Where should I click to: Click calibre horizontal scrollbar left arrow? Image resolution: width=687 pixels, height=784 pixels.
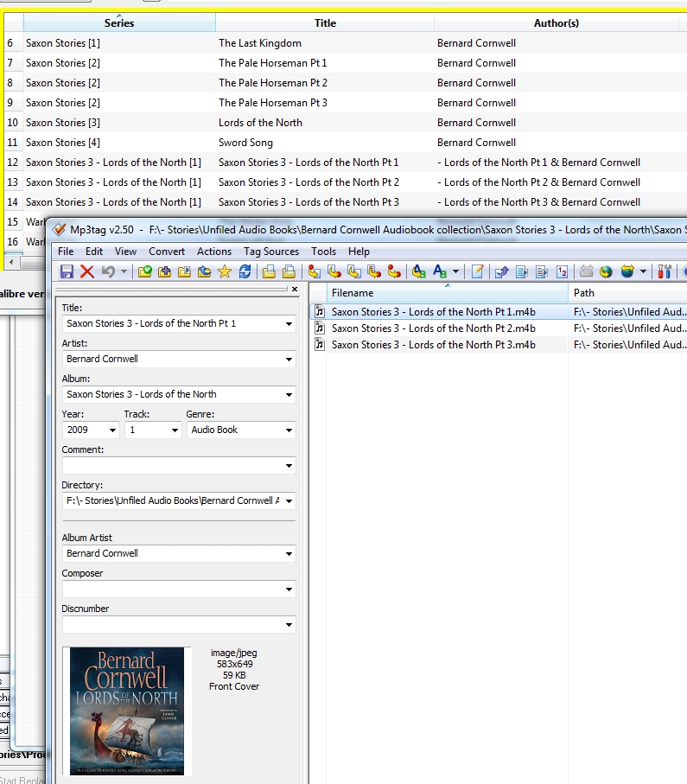pyautogui.click(x=11, y=262)
